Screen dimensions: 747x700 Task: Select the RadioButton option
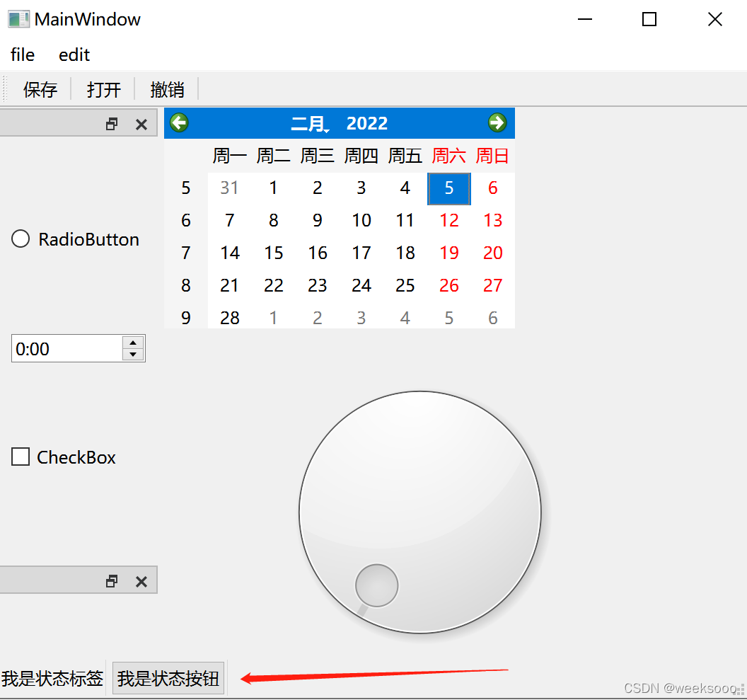coord(21,239)
